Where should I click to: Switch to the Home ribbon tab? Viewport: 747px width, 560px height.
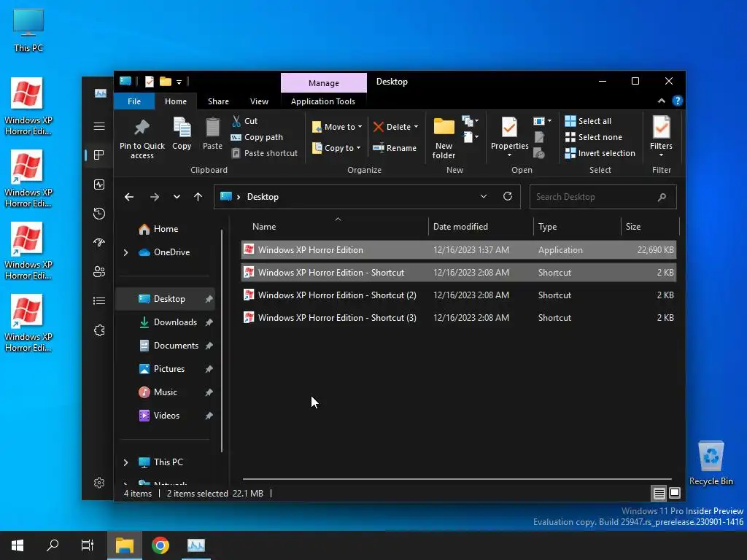(x=176, y=101)
